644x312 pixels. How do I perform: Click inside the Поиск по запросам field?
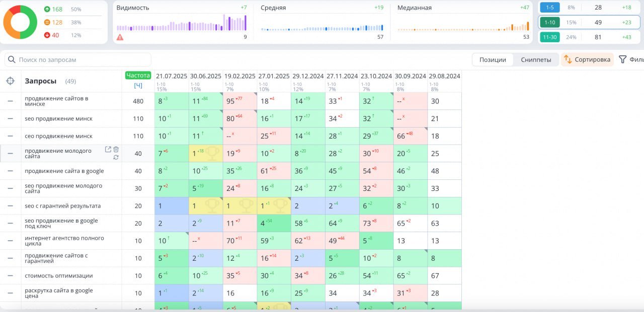click(x=78, y=59)
